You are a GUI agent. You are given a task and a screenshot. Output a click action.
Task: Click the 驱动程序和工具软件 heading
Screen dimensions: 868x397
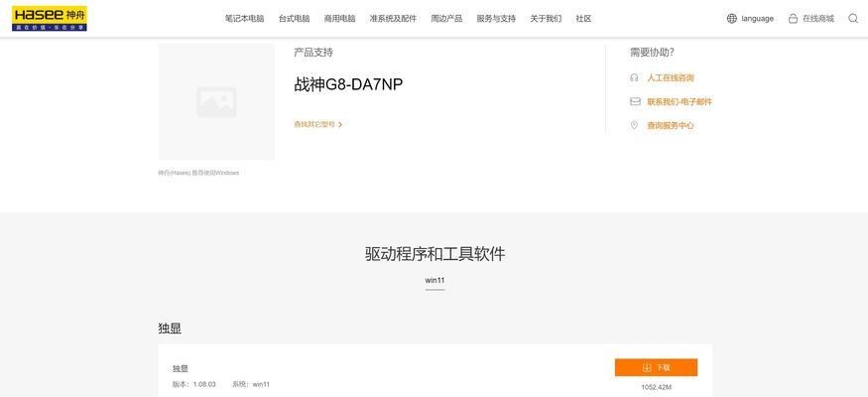[x=434, y=254]
